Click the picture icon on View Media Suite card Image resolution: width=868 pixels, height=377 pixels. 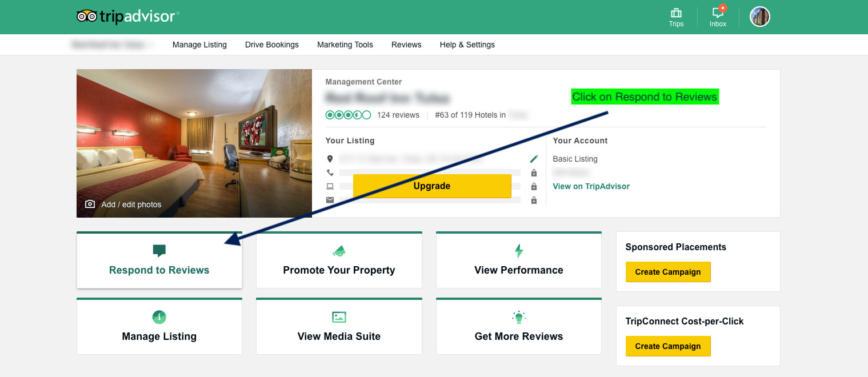tap(339, 317)
